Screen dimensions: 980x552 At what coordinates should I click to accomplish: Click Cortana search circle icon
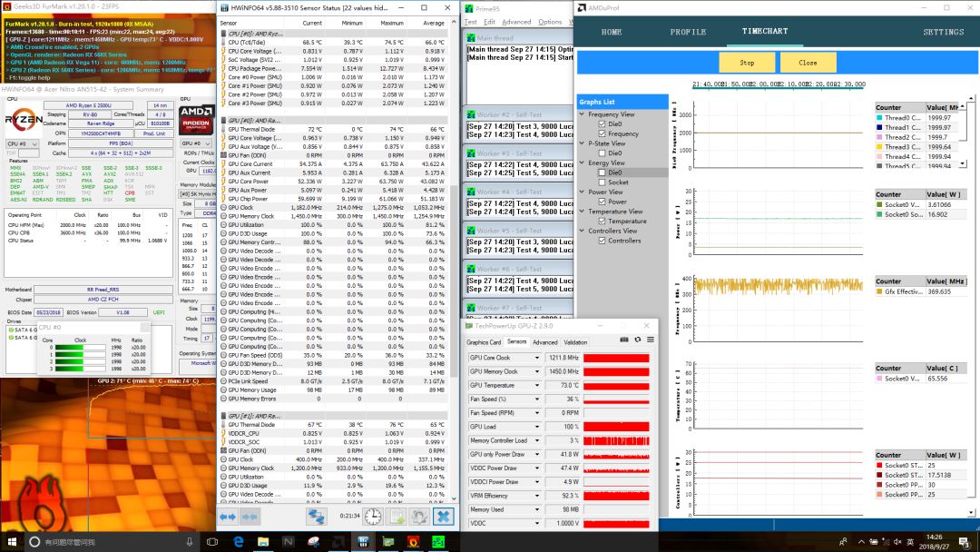click(35, 542)
